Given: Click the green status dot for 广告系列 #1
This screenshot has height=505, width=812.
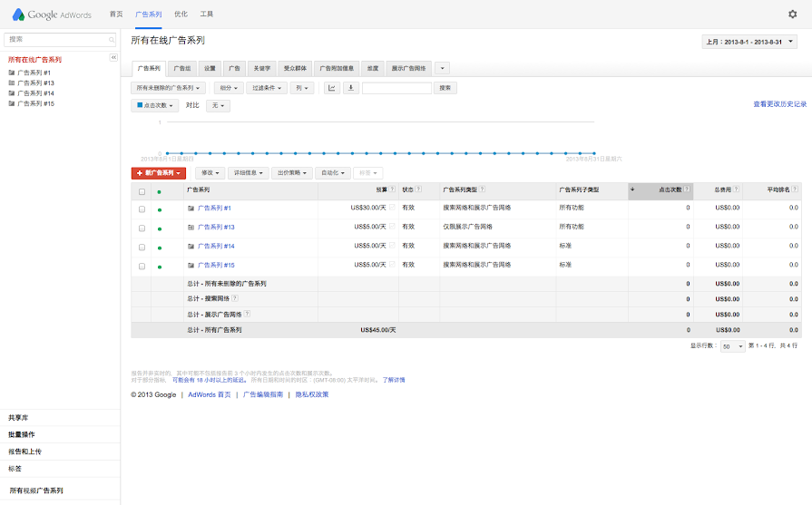Looking at the screenshot, I should click(x=160, y=209).
